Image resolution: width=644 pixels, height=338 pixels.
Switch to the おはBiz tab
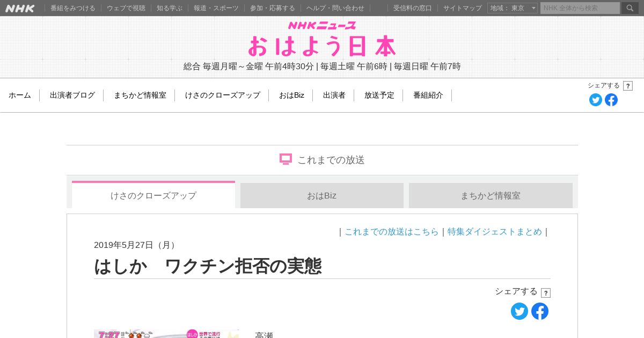point(322,195)
